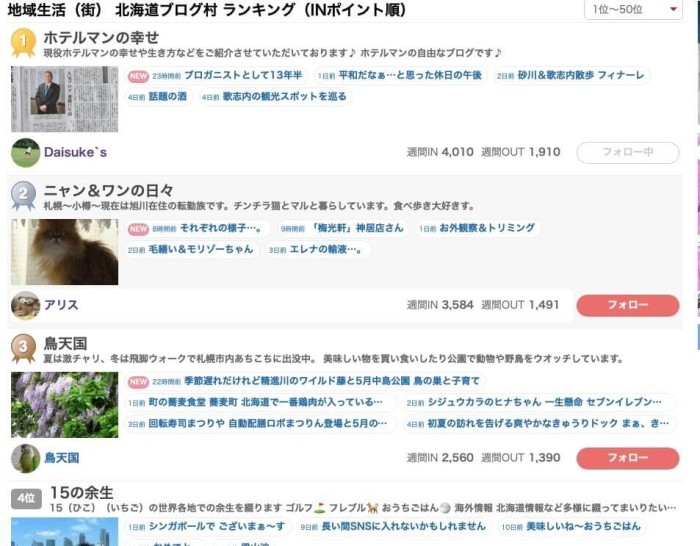Click the bronze rank 3 medal icon

click(x=23, y=348)
